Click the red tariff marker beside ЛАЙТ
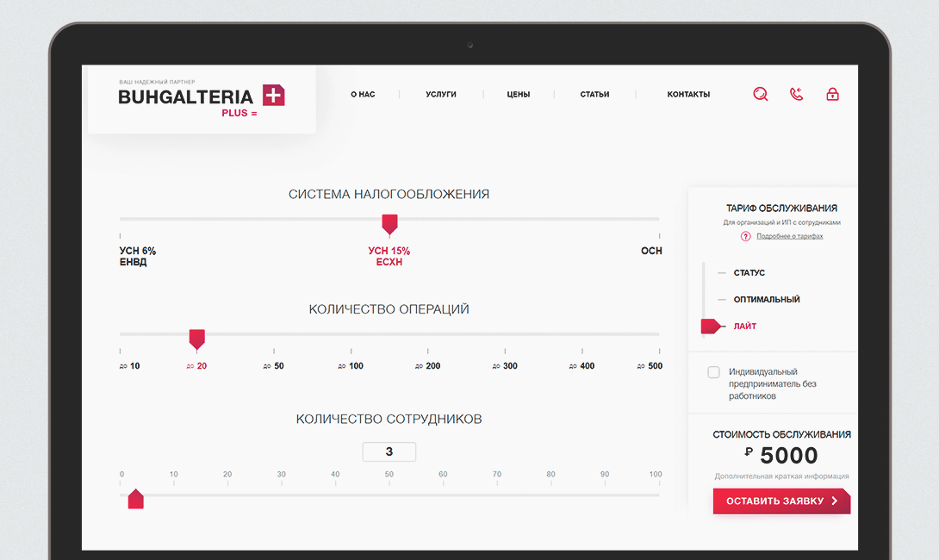The height and width of the screenshot is (560, 939). point(712,326)
